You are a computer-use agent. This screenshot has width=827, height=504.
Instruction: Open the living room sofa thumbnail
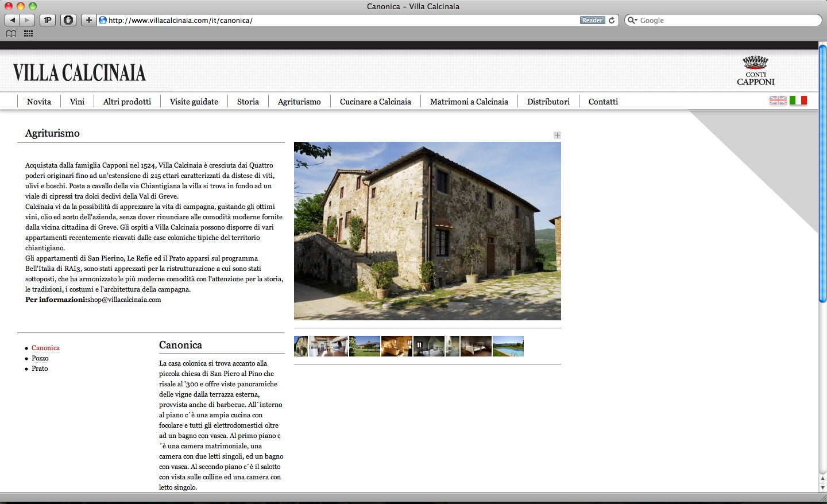click(397, 346)
